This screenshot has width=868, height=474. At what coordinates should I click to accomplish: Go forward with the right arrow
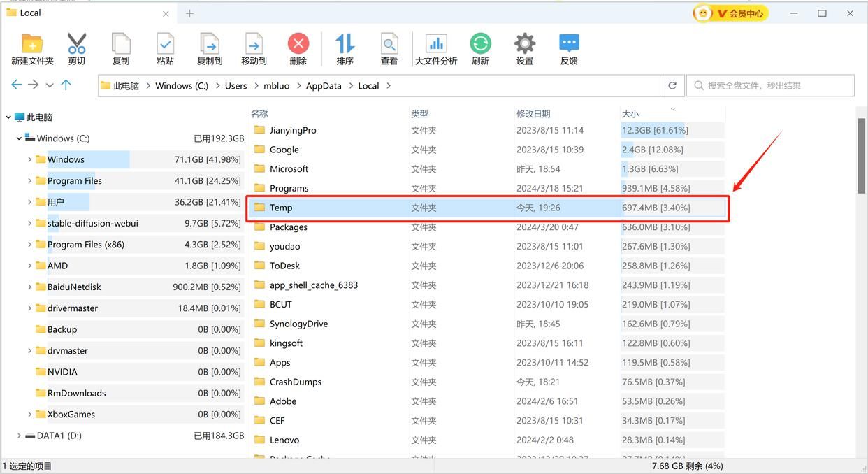[x=33, y=85]
